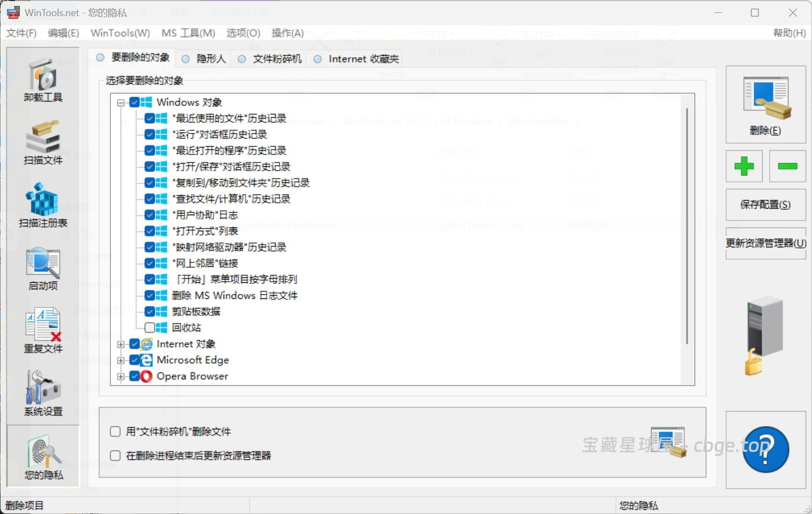
Task: Uncheck the 剪贴板数据 checkbox
Action: (150, 312)
